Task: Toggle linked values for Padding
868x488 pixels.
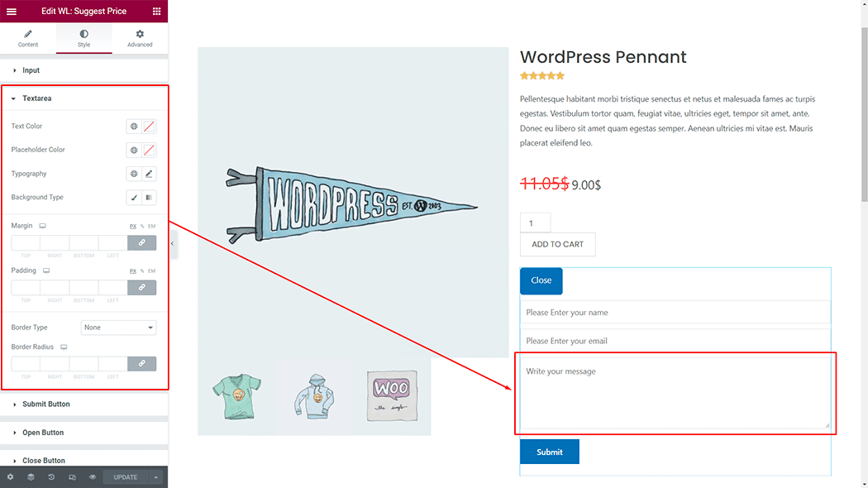Action: coord(141,287)
